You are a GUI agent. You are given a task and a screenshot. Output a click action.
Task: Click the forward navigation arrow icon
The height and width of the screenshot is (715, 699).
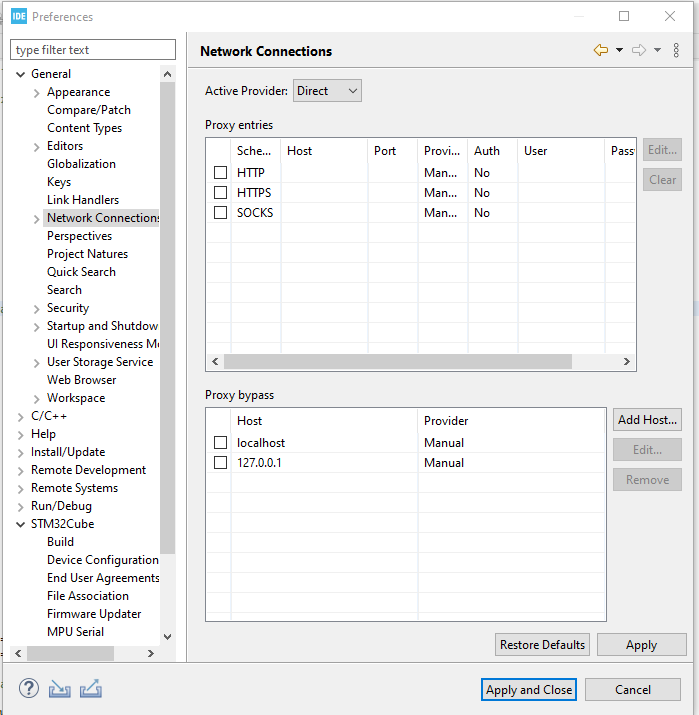pos(639,50)
